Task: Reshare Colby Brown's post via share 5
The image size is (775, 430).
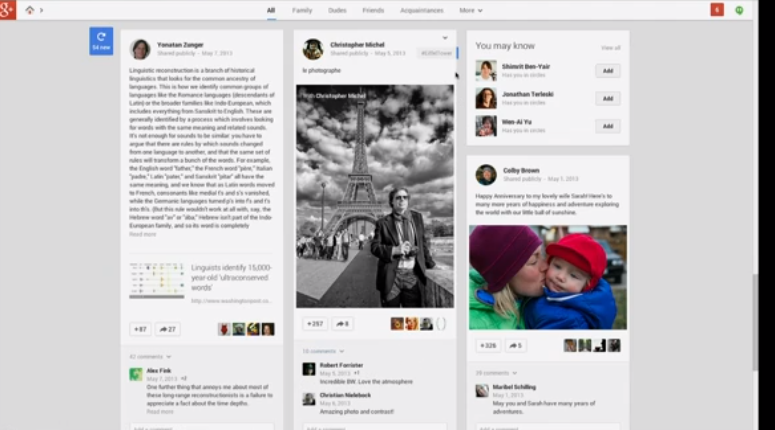Action: (x=515, y=345)
